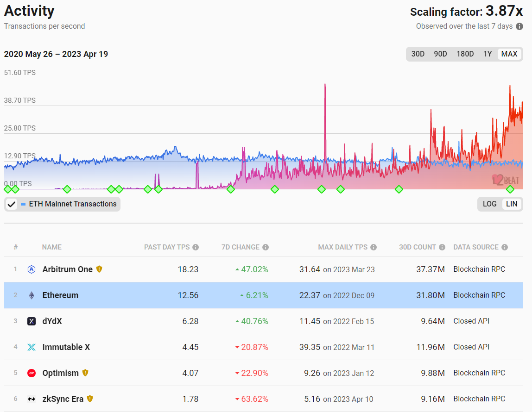Click the info icon next to 30D COUNT

(x=442, y=247)
